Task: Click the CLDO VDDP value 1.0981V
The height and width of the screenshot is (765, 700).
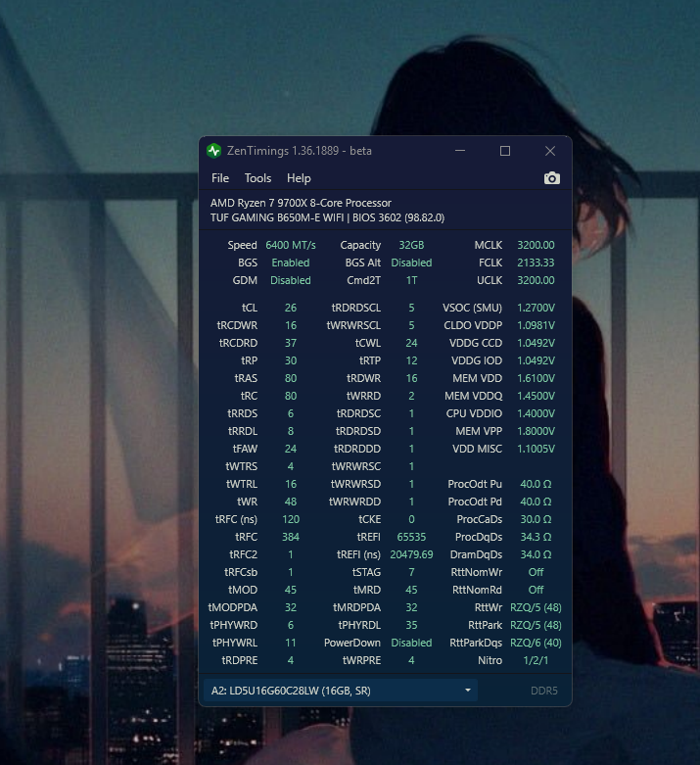Action: [536, 325]
